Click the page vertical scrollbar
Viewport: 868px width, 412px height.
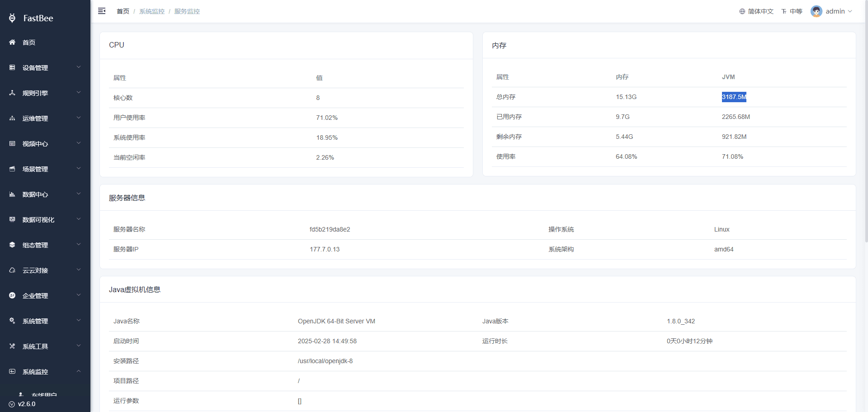click(866, 122)
